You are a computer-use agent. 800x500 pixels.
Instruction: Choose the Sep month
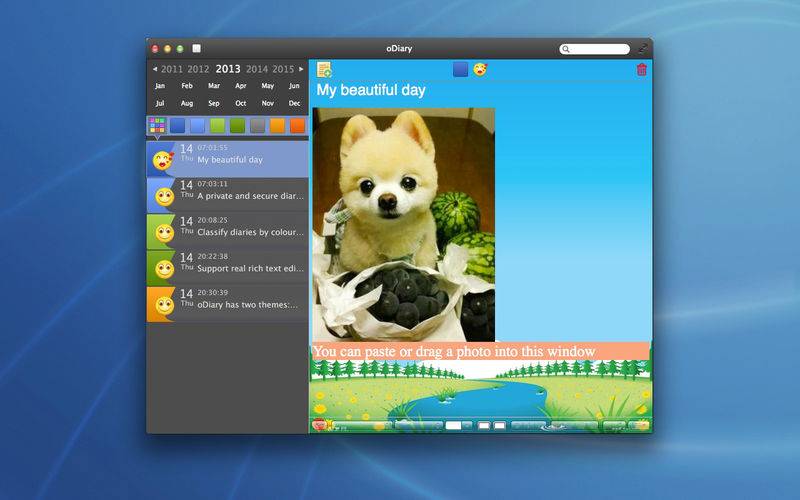click(x=214, y=104)
